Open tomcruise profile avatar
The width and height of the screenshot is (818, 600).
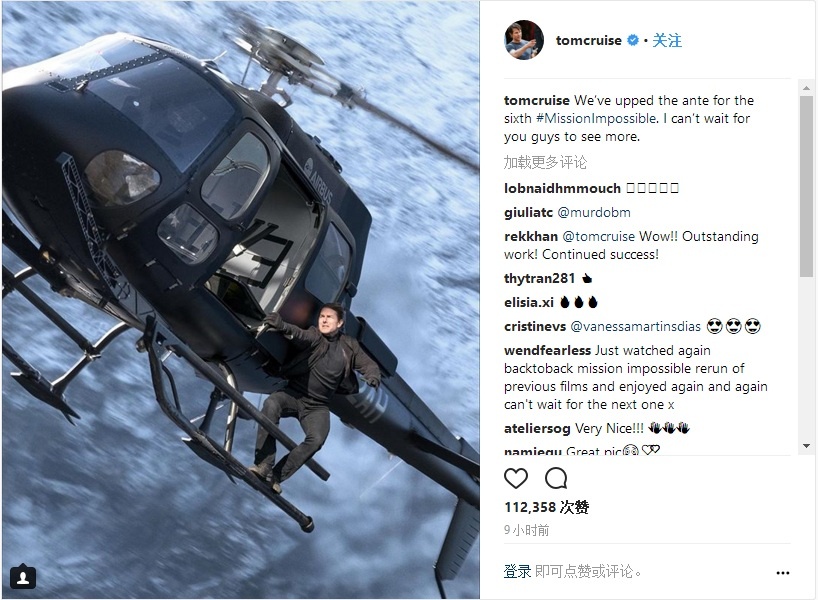tap(524, 40)
